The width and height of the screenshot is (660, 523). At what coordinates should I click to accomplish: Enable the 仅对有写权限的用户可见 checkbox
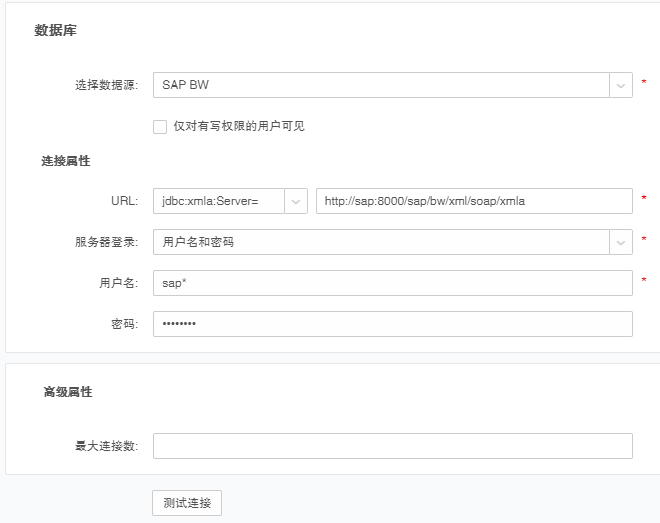tap(160, 126)
